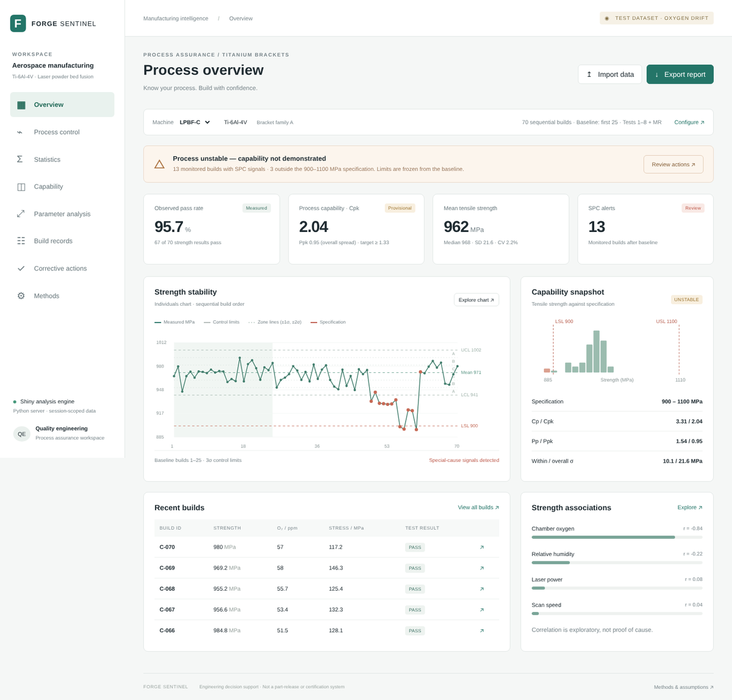This screenshot has height=700, width=732.
Task: Click the Overview grid icon in sidebar
Action: 21,104
